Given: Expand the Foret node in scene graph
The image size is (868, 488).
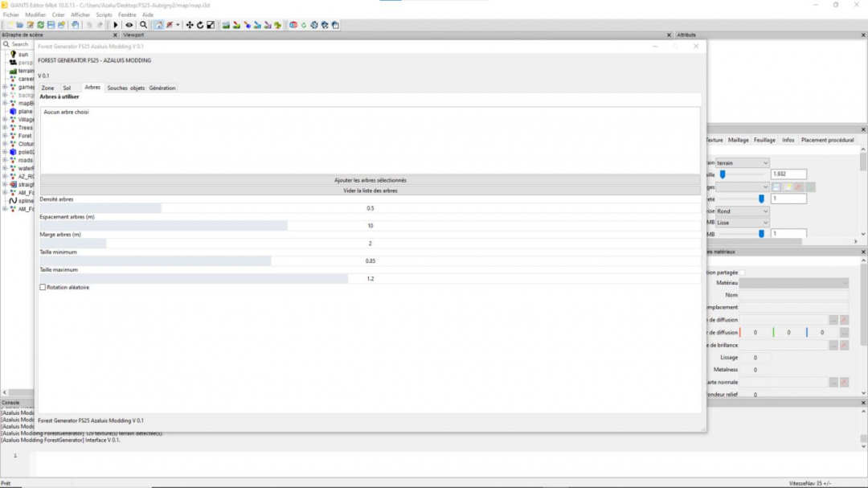Looking at the screenshot, I should 5,136.
